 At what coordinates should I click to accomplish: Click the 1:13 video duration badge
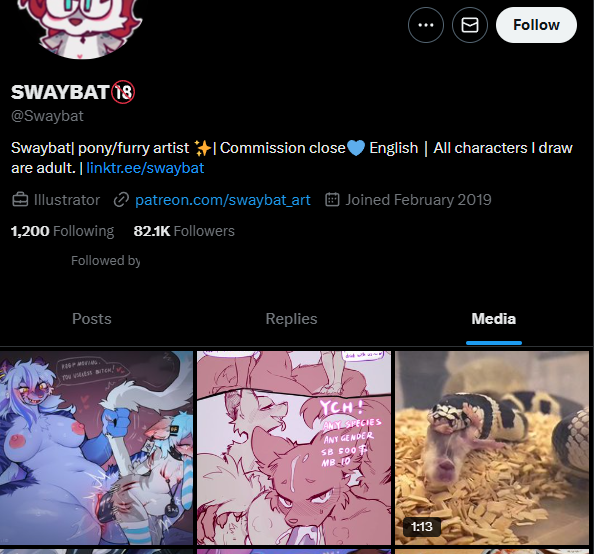[x=422, y=527]
